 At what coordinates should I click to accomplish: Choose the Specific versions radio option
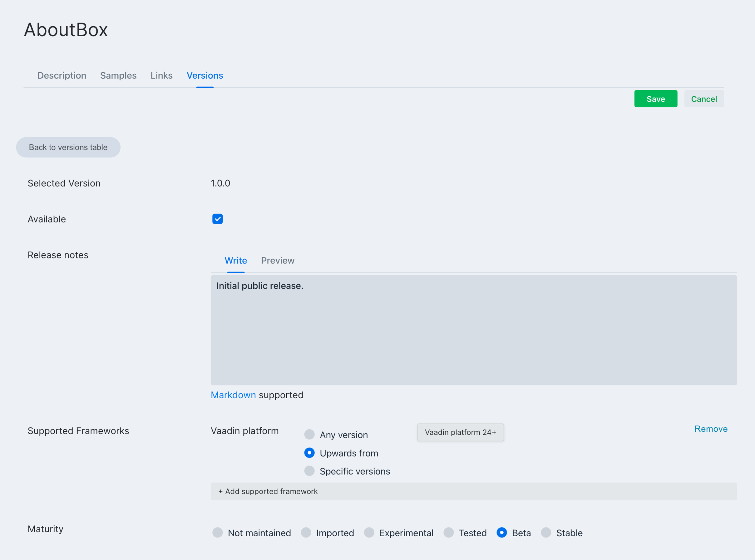[x=309, y=471]
